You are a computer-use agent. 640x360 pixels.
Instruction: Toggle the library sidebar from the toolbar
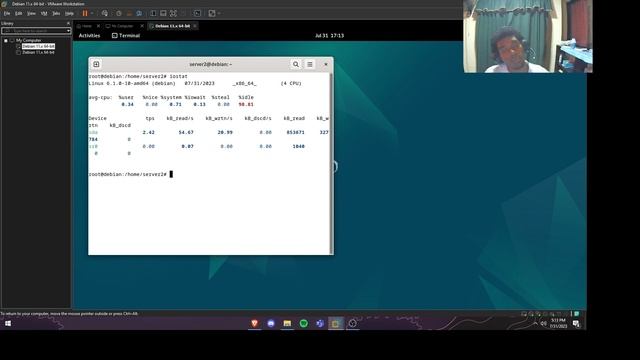pyautogui.click(x=153, y=13)
